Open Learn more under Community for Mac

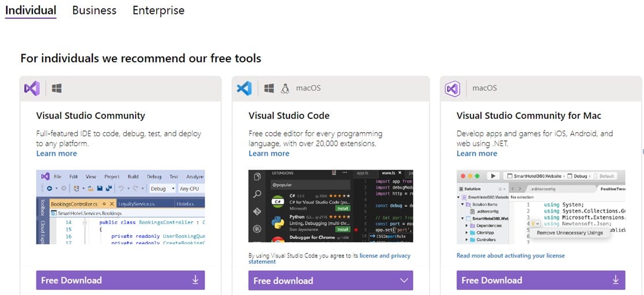[477, 154]
